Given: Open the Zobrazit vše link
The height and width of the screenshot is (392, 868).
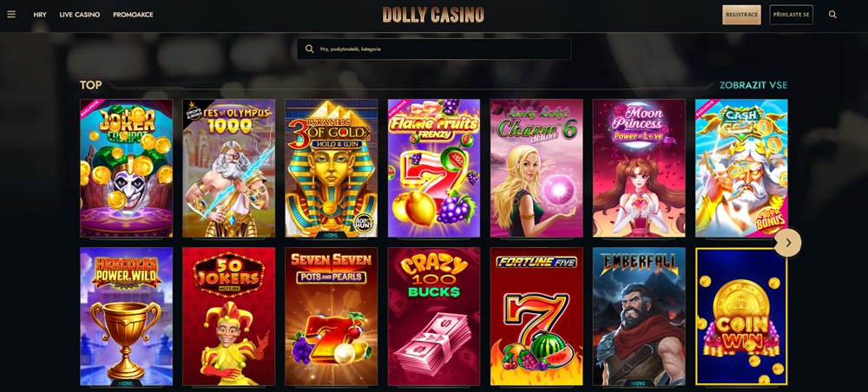Looking at the screenshot, I should click(753, 85).
